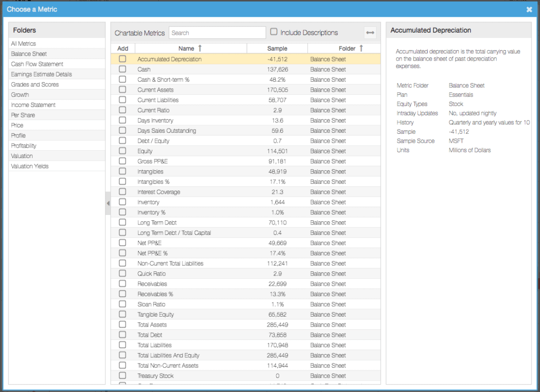Select the Intangibles % metric row
540x392 pixels.
pos(246,182)
